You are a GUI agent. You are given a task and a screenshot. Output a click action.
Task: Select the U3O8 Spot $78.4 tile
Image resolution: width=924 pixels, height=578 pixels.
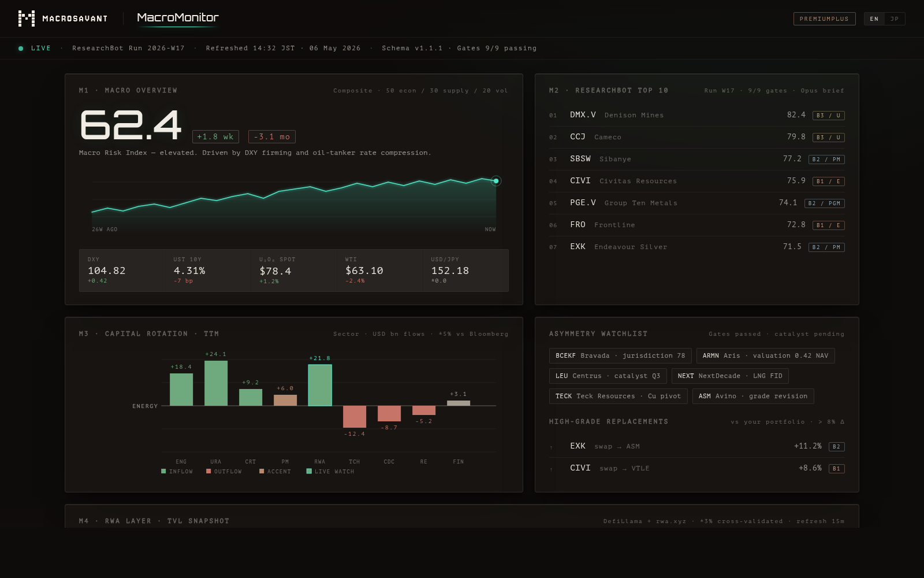(294, 271)
